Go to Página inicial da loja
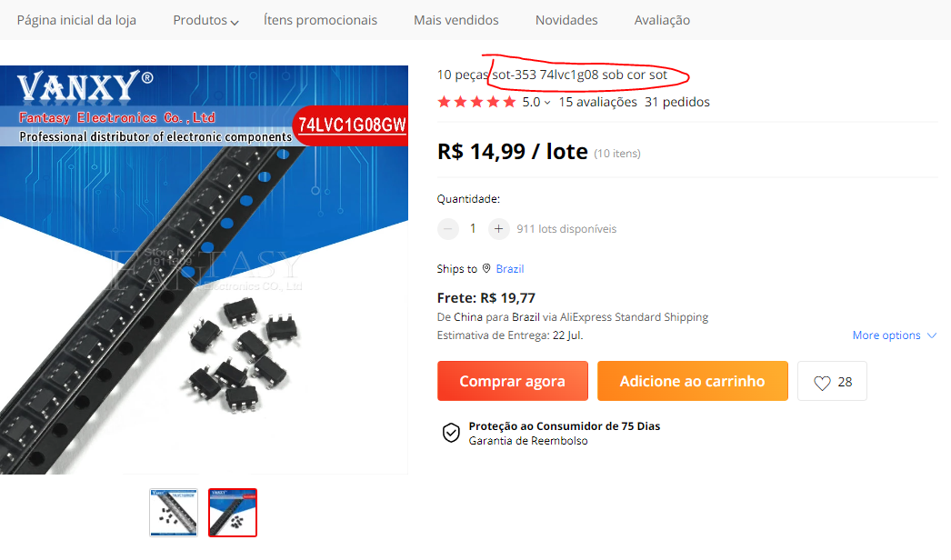 click(76, 20)
